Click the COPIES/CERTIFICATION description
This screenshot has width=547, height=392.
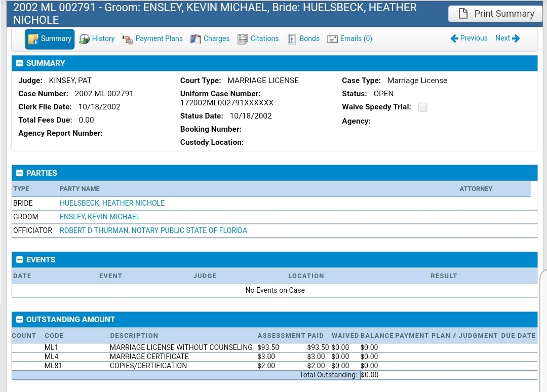(148, 366)
